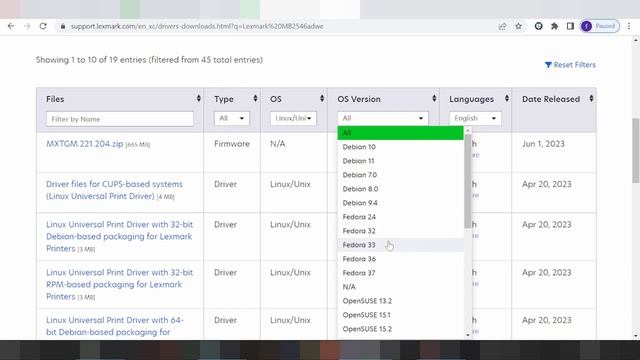Viewport: 640px width, 360px height.
Task: Open 32-bit Debian-based packaging driver link
Action: (x=119, y=236)
